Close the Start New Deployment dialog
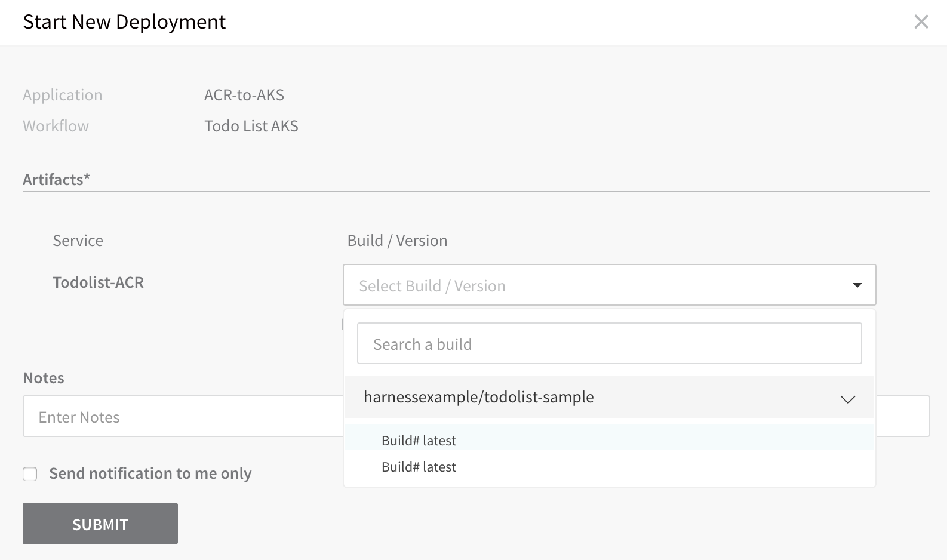Image resolution: width=947 pixels, height=560 pixels. click(x=921, y=22)
